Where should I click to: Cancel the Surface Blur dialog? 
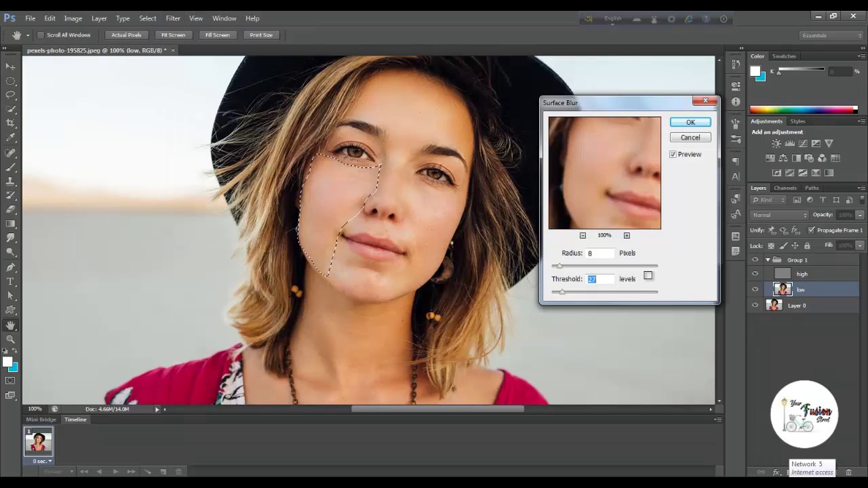[x=690, y=138]
